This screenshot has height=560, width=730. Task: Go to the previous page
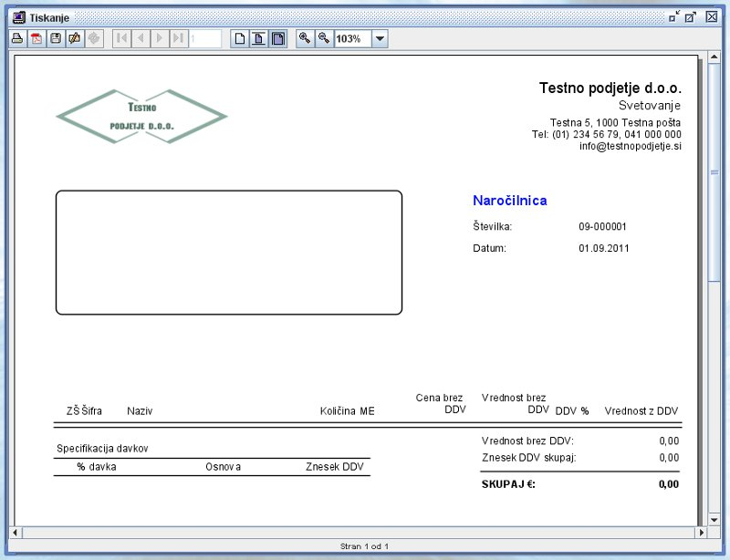[x=141, y=38]
